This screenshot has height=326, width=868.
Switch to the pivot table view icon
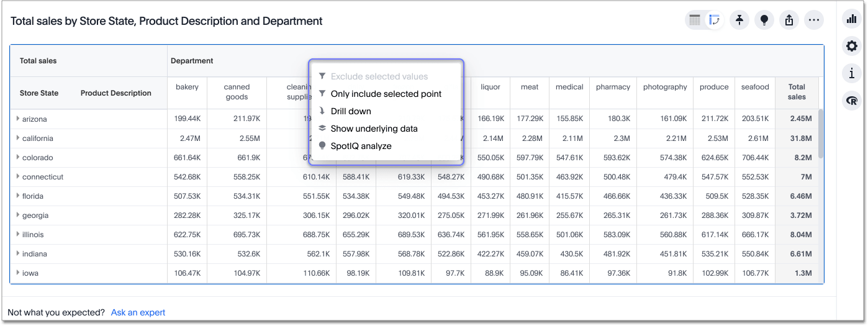714,20
